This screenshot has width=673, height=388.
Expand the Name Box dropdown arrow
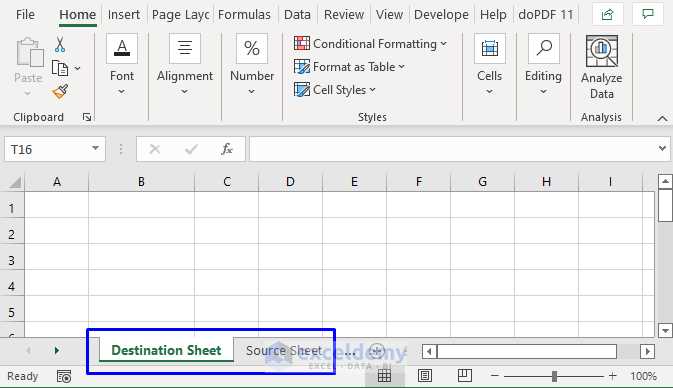[x=95, y=149]
